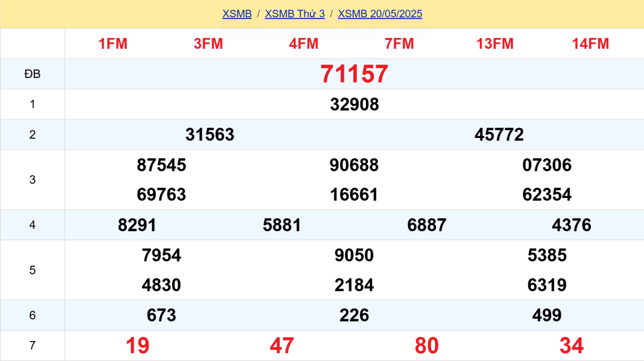Select the 4FM series code
This screenshot has height=361, width=644.
coord(304,44)
